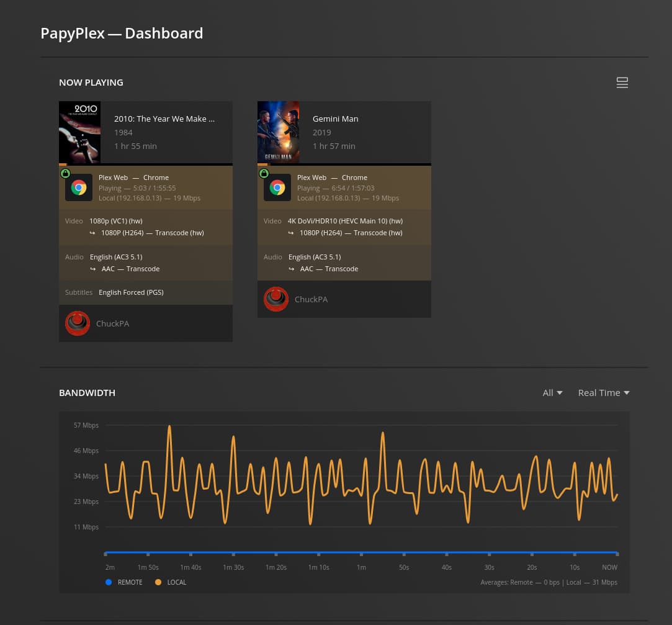The image size is (672, 625).
Task: Click the averages Remote/Local summary text
Action: (549, 582)
